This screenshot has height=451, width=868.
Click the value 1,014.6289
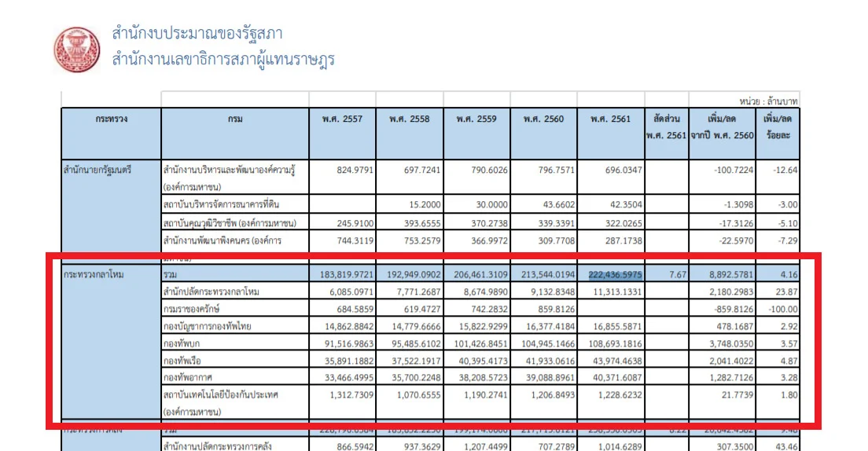620,446
